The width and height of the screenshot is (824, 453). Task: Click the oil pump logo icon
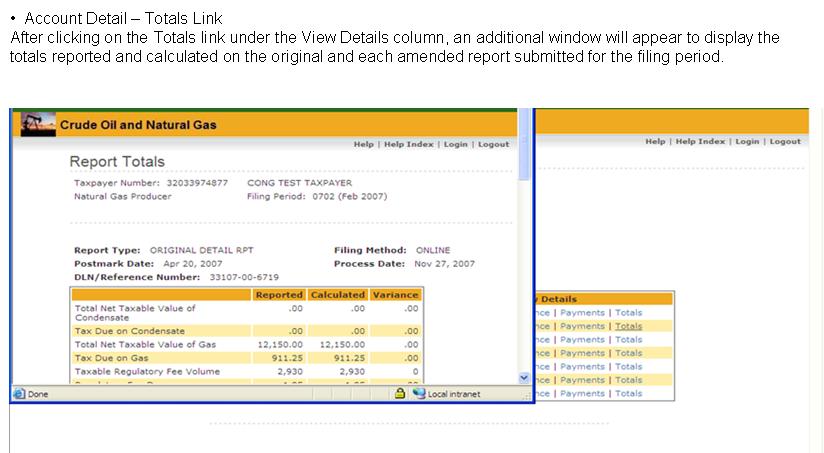(x=38, y=123)
